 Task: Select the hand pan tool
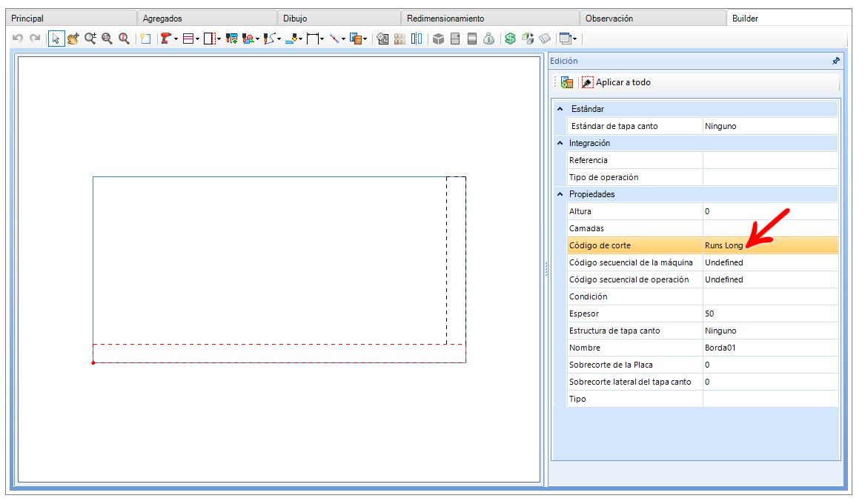click(x=73, y=38)
